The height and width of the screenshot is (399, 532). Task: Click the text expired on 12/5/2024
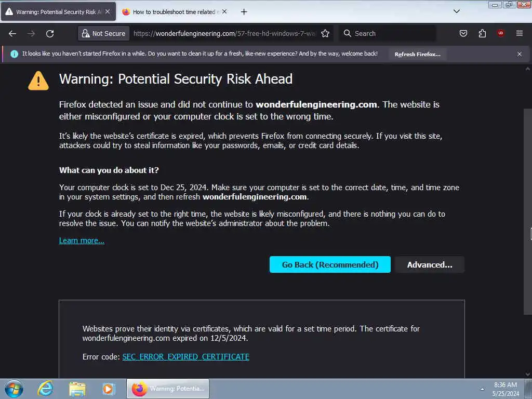[210, 338]
